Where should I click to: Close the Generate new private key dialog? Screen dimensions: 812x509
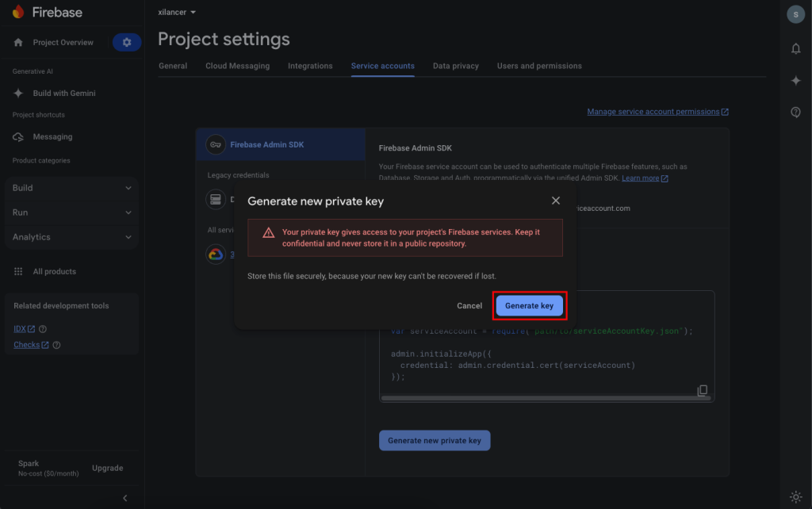[x=556, y=201]
